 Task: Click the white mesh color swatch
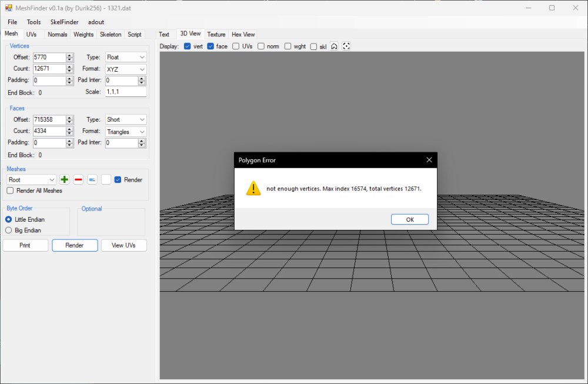[106, 179]
